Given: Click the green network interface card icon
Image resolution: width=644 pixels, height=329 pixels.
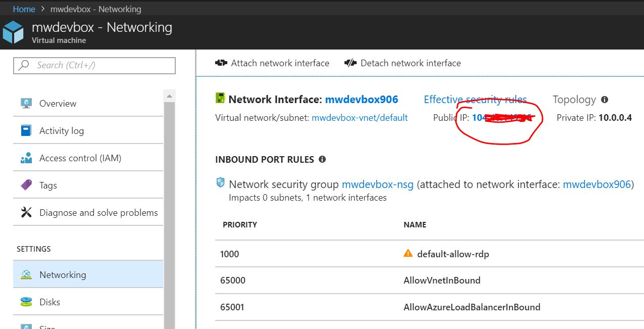Looking at the screenshot, I should [220, 98].
